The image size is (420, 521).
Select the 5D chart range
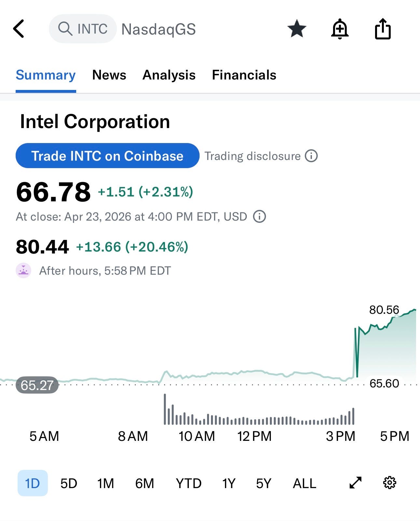tap(69, 483)
